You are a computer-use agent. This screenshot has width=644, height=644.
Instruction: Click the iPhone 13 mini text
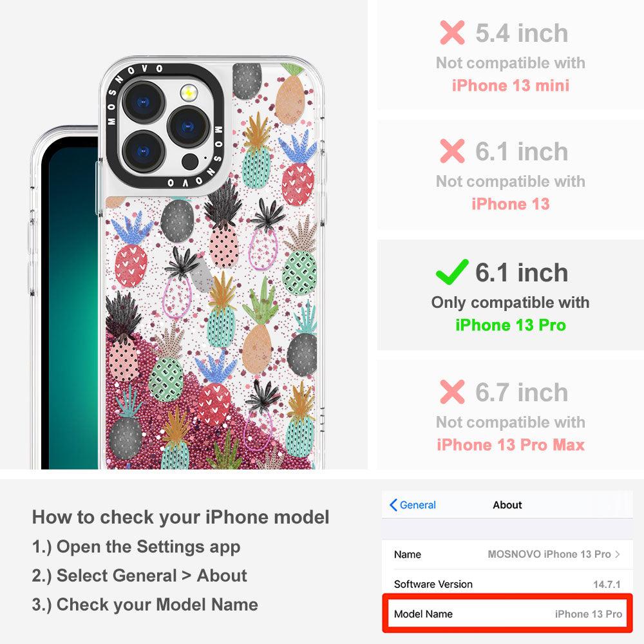[x=511, y=86]
